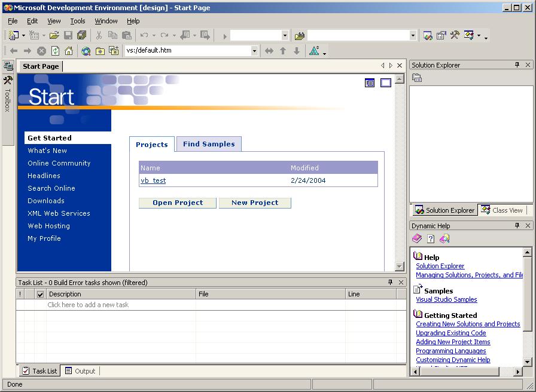Click the Dynamic Help vertical scrollbar thumb
Image resolution: width=536 pixels, height=392 pixels.
(x=528, y=294)
